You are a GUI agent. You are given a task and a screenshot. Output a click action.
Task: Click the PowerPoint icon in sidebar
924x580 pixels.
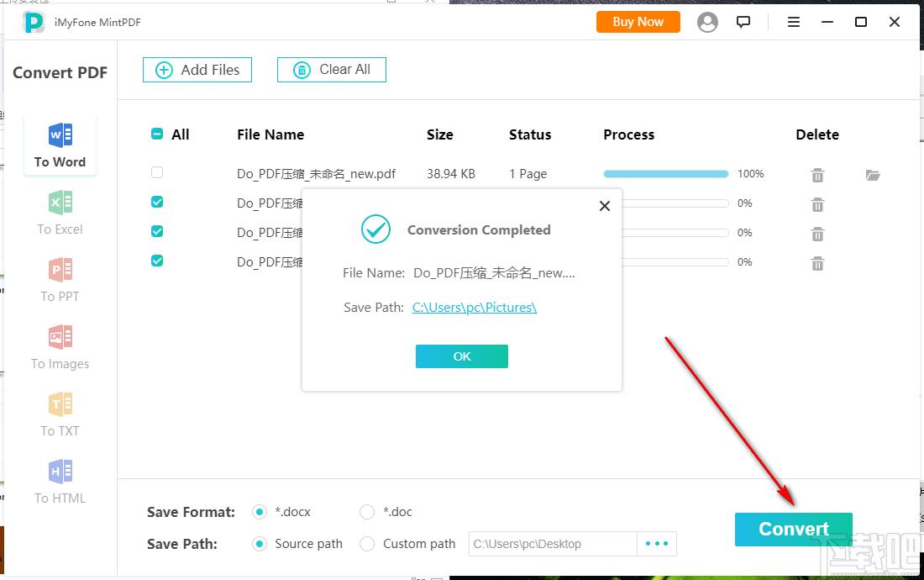[60, 269]
